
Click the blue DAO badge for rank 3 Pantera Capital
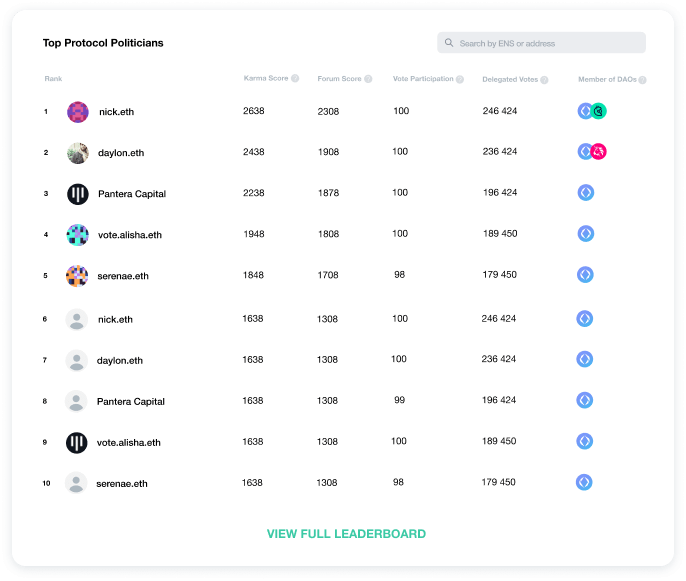coord(586,193)
